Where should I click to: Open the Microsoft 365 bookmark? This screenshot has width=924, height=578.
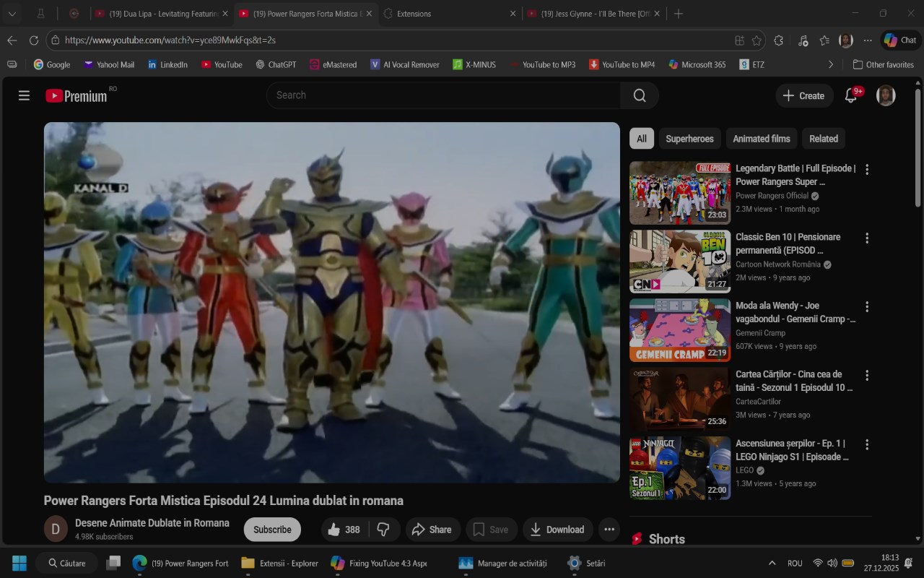pyautogui.click(x=697, y=64)
